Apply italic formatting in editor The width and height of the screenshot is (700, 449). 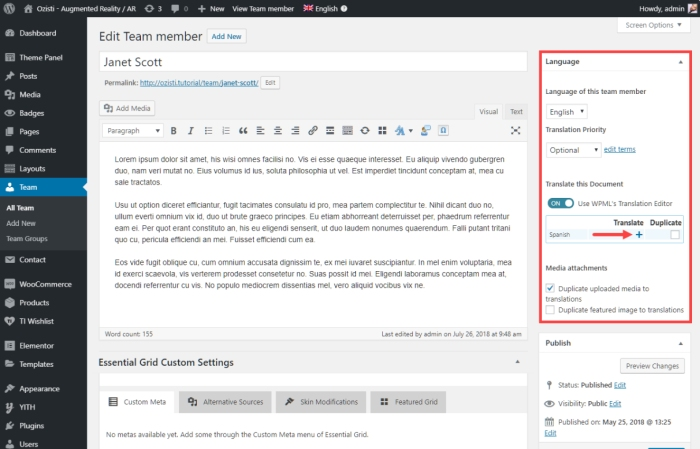[190, 131]
